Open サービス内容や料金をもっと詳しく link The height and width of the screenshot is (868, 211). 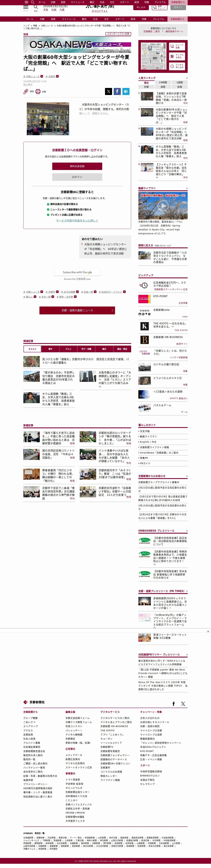pos(77,220)
